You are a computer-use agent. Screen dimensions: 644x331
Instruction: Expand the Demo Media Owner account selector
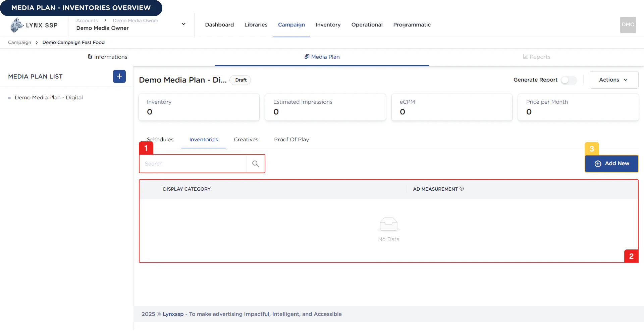[183, 24]
